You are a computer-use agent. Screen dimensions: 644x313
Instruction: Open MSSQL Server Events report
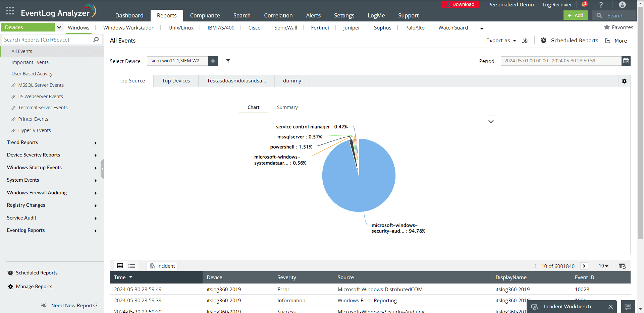tap(41, 85)
